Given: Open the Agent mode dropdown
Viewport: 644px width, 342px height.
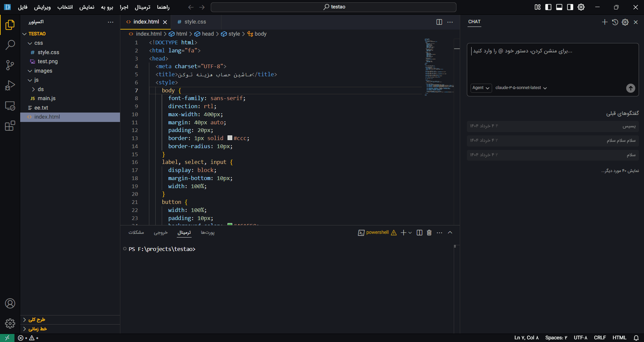Looking at the screenshot, I should point(481,88).
